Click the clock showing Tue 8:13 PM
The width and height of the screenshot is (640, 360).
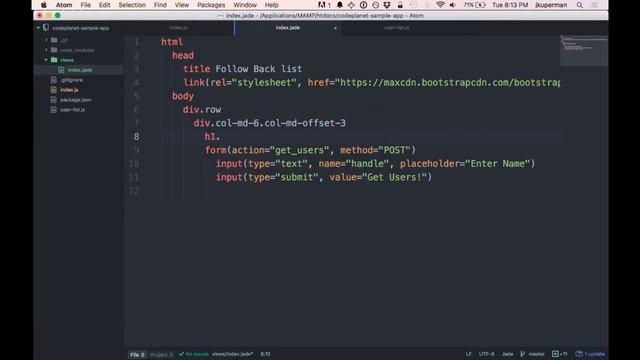(x=510, y=5)
